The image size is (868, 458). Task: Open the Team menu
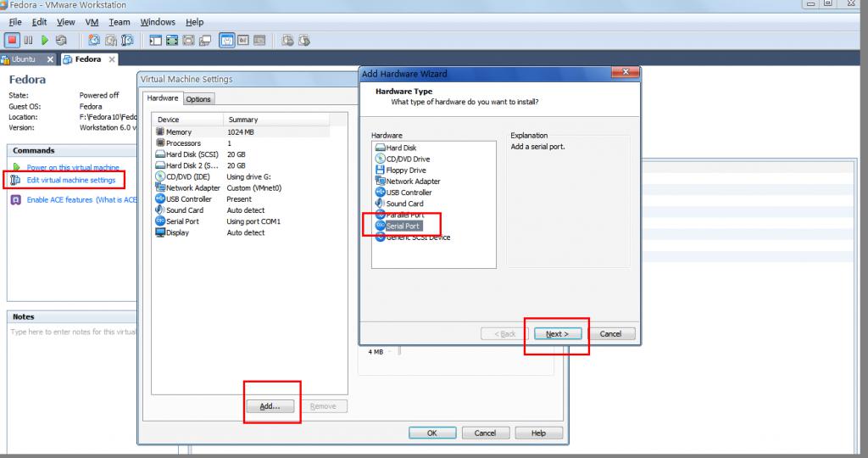click(x=120, y=22)
